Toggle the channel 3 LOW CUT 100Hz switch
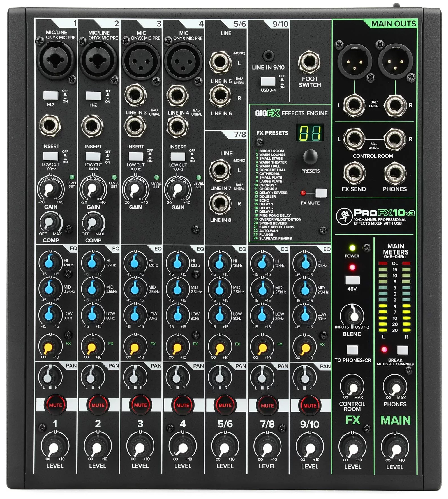The height and width of the screenshot is (499, 448). (136, 156)
